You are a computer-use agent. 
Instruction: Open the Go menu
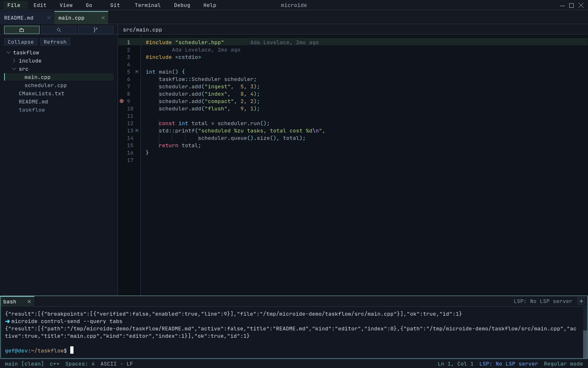89,5
